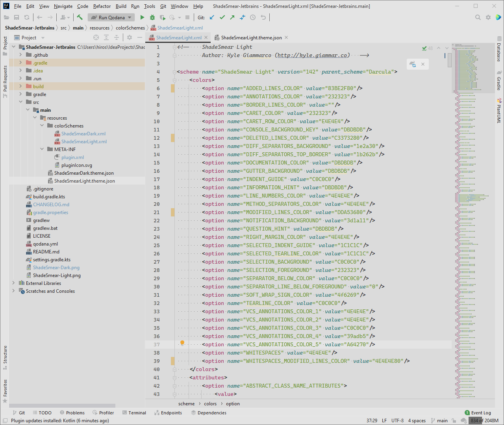The height and width of the screenshot is (425, 504).
Task: Click Load Gradle Changes elephant icon in editor
Action: [413, 64]
